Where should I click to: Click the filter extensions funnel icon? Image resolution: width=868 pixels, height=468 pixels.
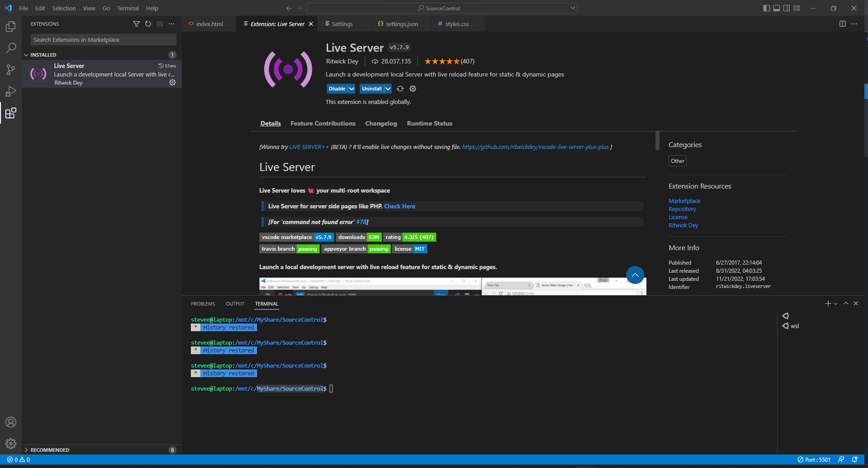click(x=136, y=24)
